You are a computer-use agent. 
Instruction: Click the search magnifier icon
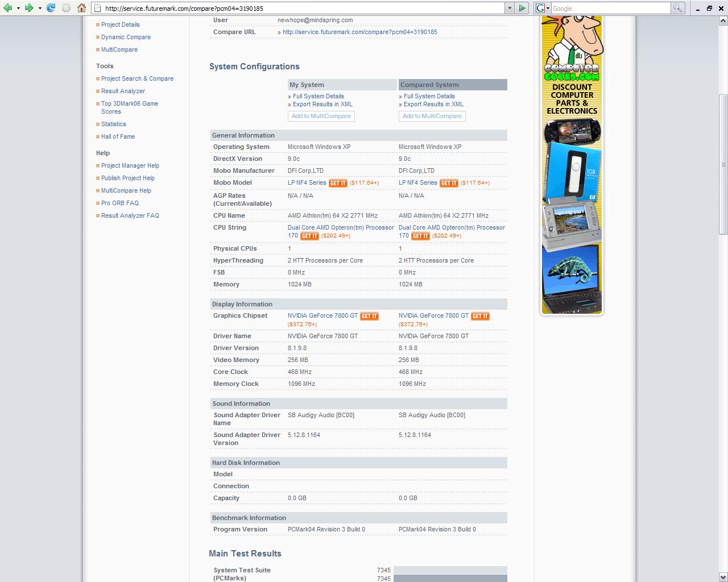(x=677, y=8)
